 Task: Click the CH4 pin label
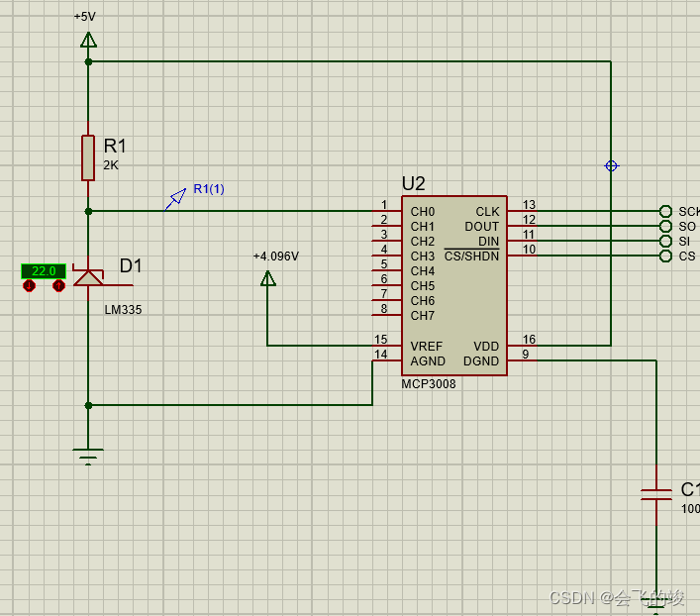click(423, 271)
